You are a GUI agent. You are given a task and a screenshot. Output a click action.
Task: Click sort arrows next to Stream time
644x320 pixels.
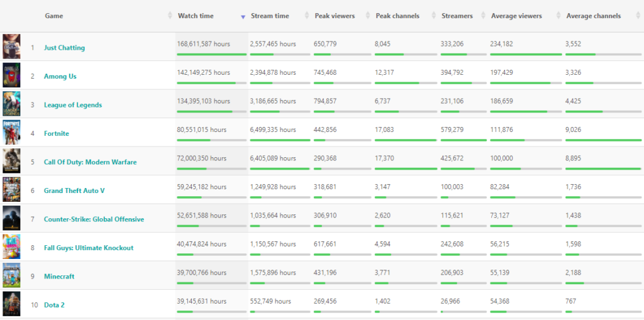point(306,16)
